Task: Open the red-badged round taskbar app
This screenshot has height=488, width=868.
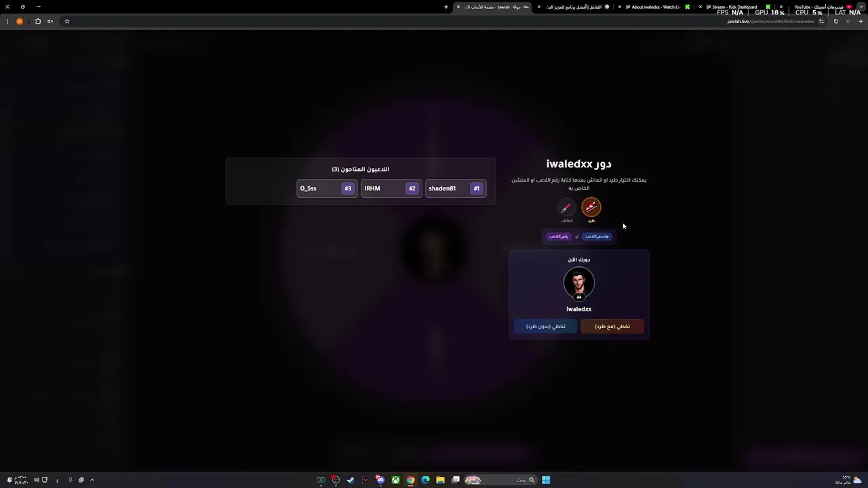Action: 336,480
